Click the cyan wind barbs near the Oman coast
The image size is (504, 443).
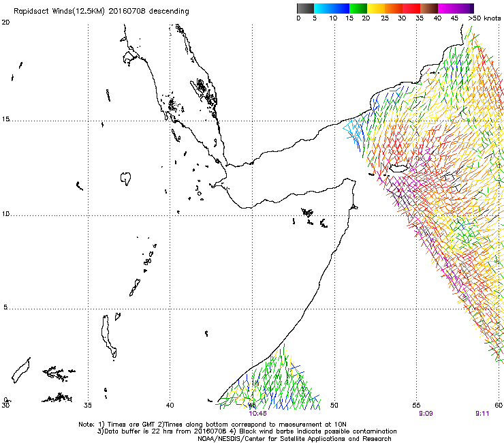point(353,132)
